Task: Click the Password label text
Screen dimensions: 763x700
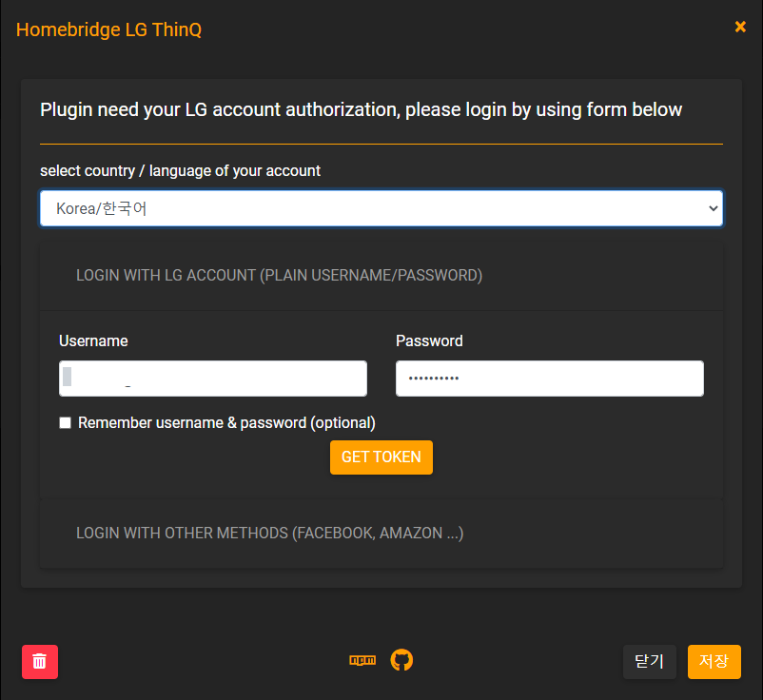Action: [x=429, y=341]
